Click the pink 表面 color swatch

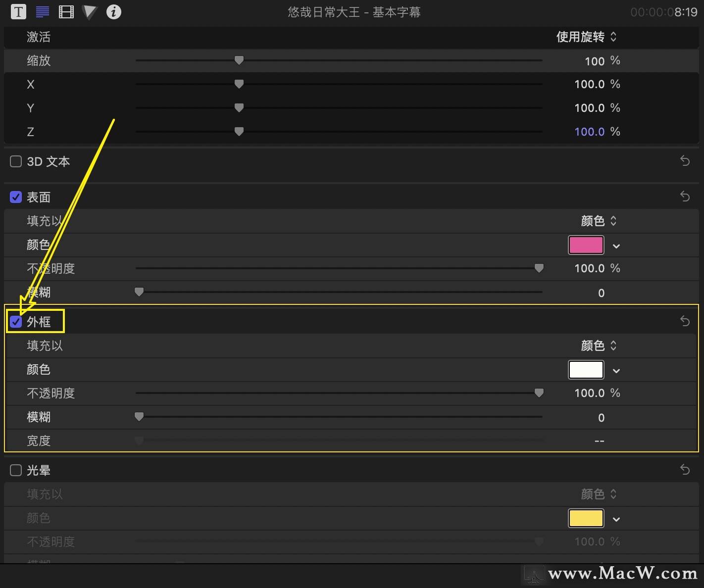[586, 245]
